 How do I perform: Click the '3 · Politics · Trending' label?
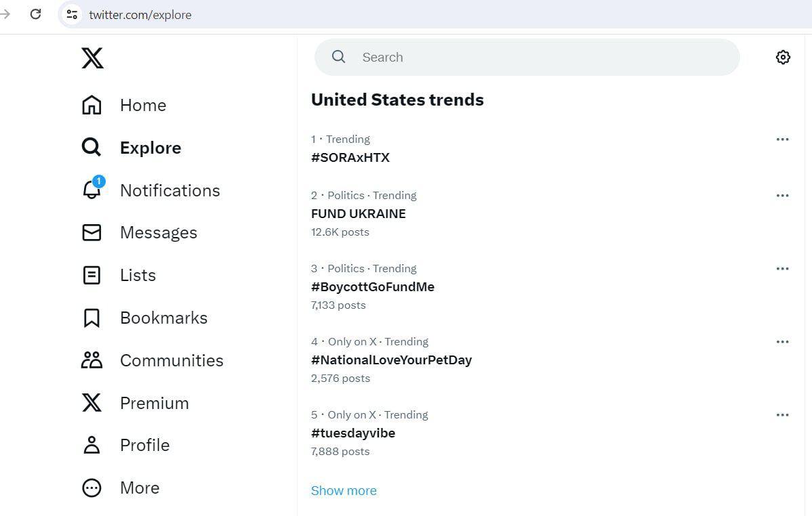[363, 269]
